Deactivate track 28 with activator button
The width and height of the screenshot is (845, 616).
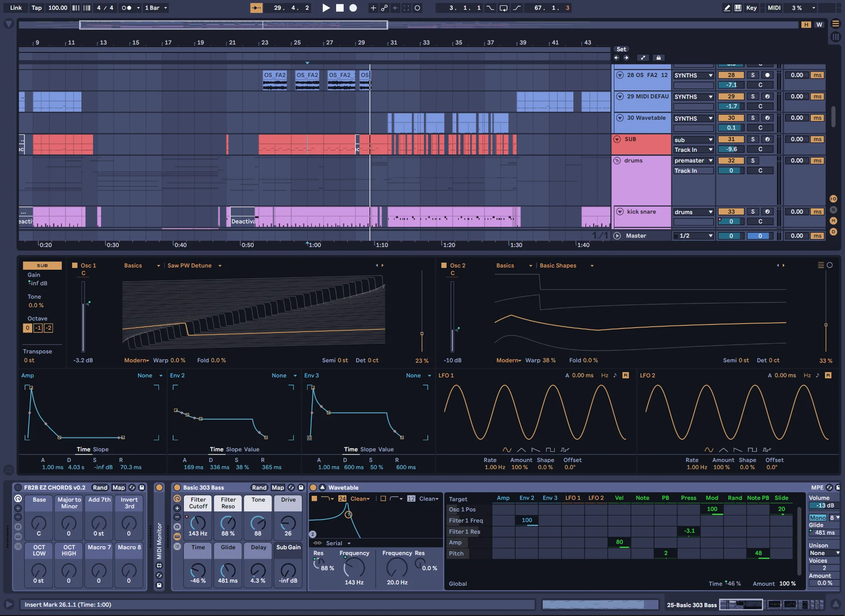click(x=731, y=75)
